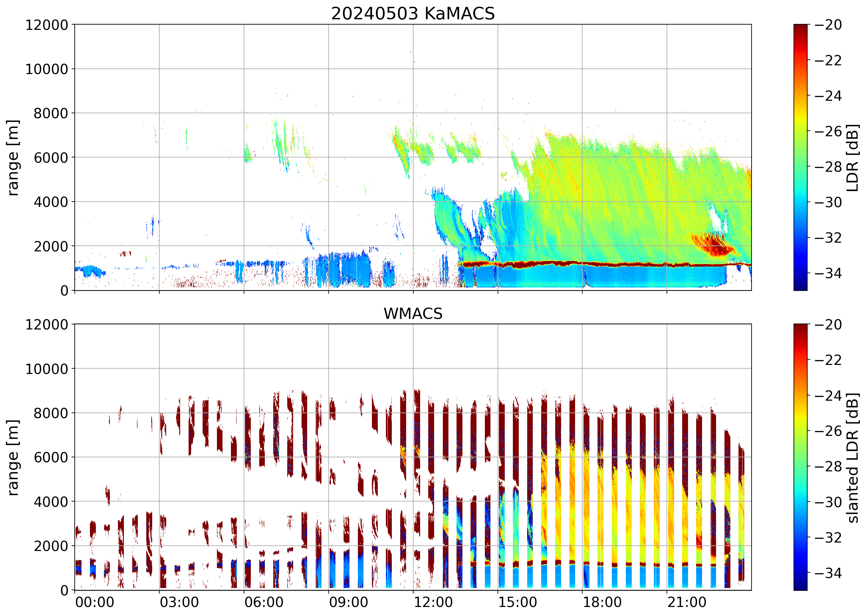Click the '-20' tick on top colorbar
867x616 pixels.
click(828, 25)
